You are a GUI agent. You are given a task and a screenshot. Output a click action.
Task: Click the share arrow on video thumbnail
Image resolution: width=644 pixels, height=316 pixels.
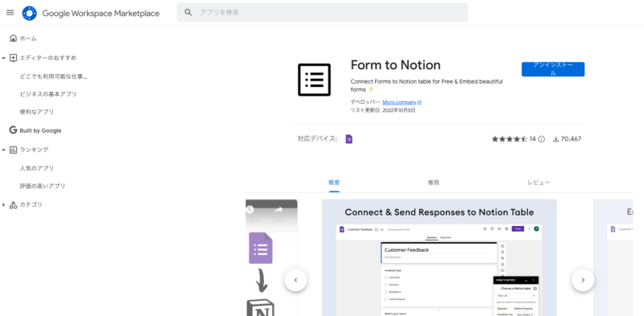click(x=279, y=210)
